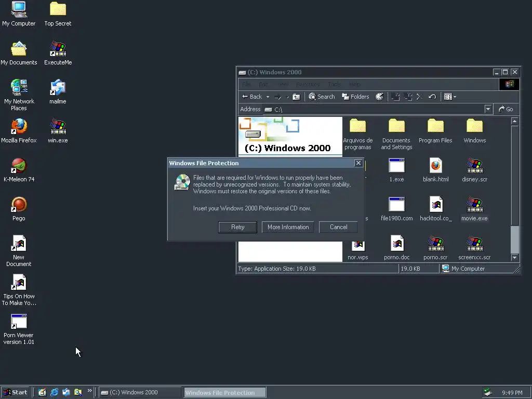Click Retry in File Protection dialog
This screenshot has height=399, width=532.
pyautogui.click(x=237, y=227)
